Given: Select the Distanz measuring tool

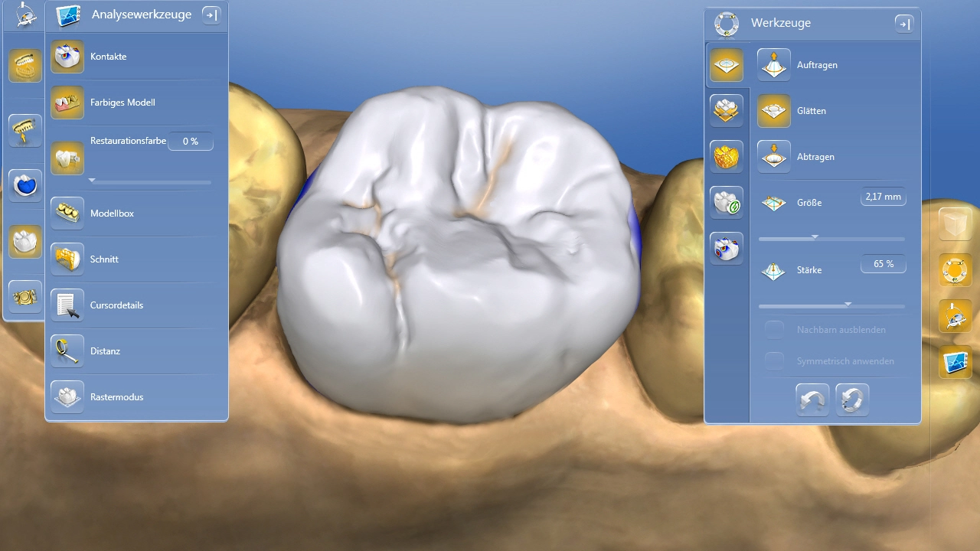Looking at the screenshot, I should pyautogui.click(x=67, y=351).
